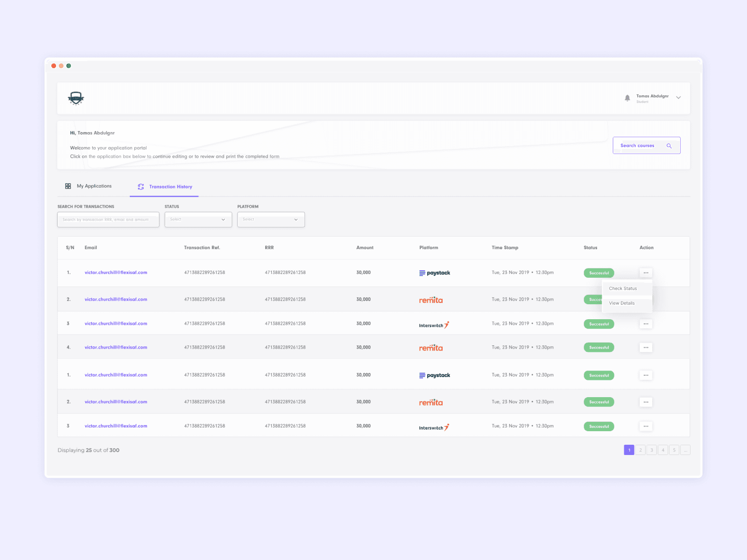Click the Remita logo in row 2

[430, 300]
